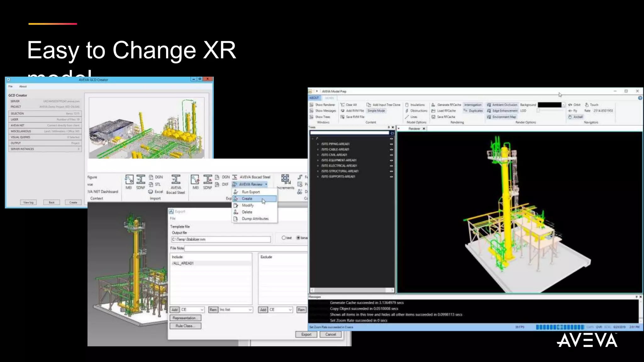Click the Output file path field
The image size is (644, 362).
[x=221, y=239]
